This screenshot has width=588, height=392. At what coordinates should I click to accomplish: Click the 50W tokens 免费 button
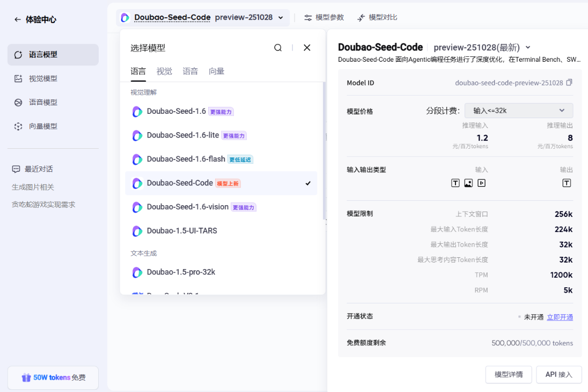coord(53,378)
